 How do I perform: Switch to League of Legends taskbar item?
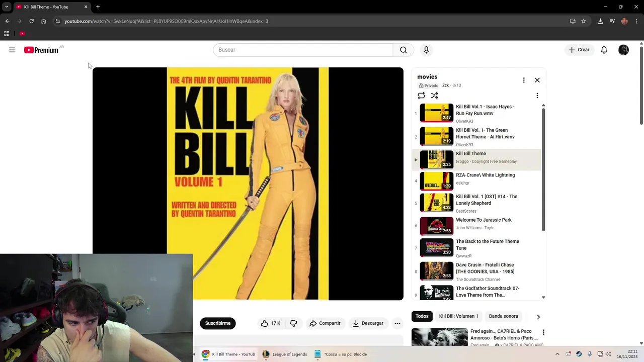285,354
